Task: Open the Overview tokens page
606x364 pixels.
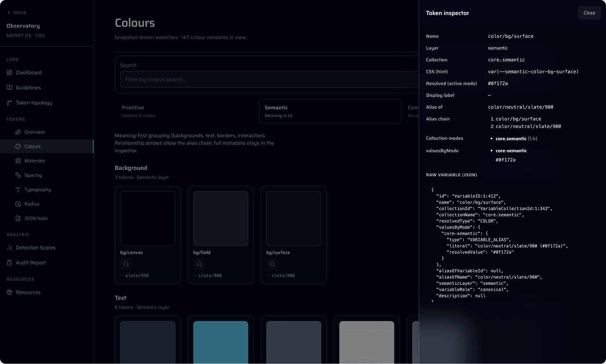Action: click(47, 132)
